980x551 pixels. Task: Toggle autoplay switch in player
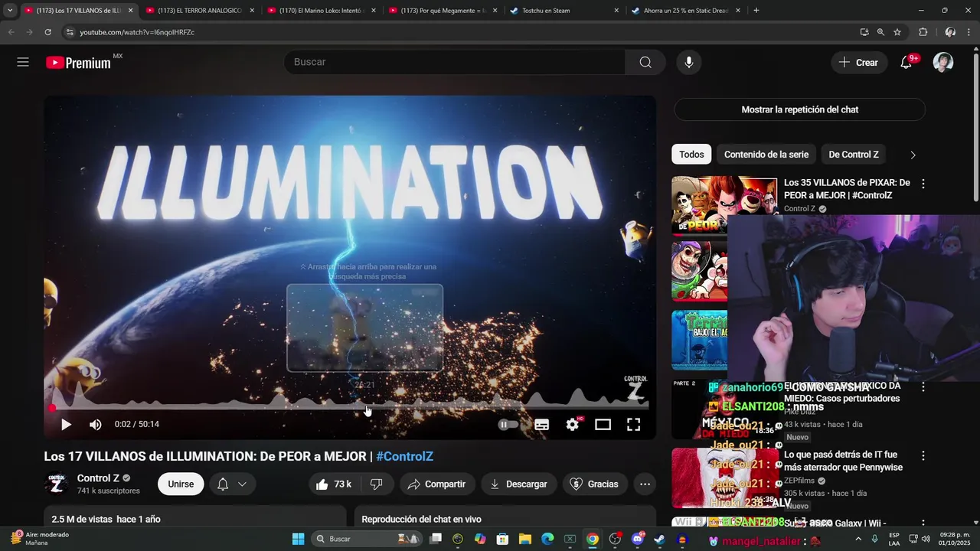508,424
